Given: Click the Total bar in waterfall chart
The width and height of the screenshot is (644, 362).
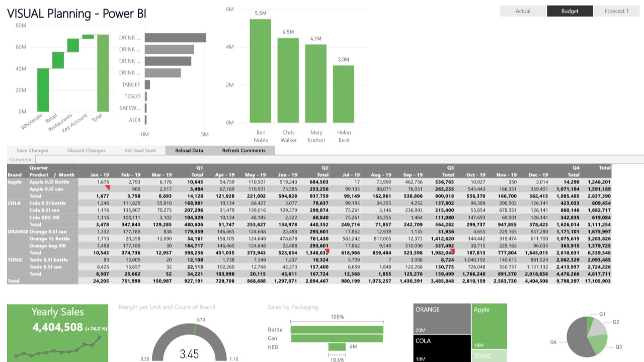Looking at the screenshot, I should coord(103,73).
